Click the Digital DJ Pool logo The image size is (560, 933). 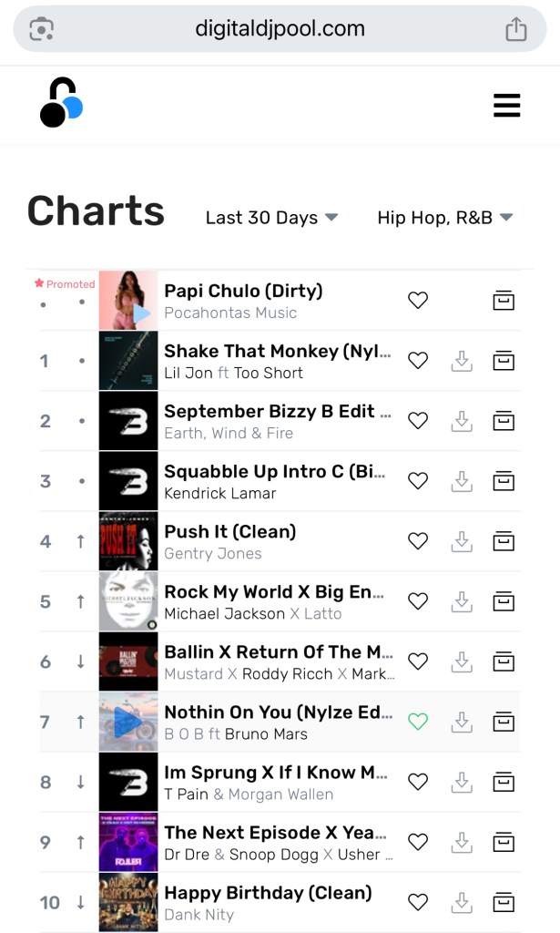(x=61, y=102)
